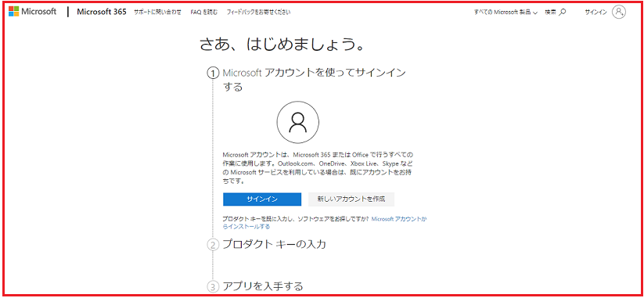
Task: Open the FAQ を読む menu item
Action: (204, 13)
